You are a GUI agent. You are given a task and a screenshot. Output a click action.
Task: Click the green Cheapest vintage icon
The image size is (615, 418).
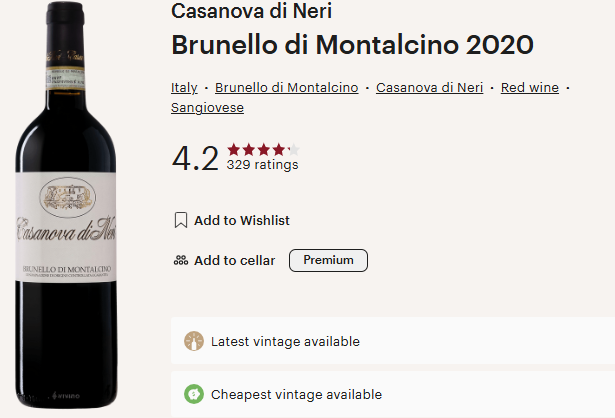click(x=194, y=394)
